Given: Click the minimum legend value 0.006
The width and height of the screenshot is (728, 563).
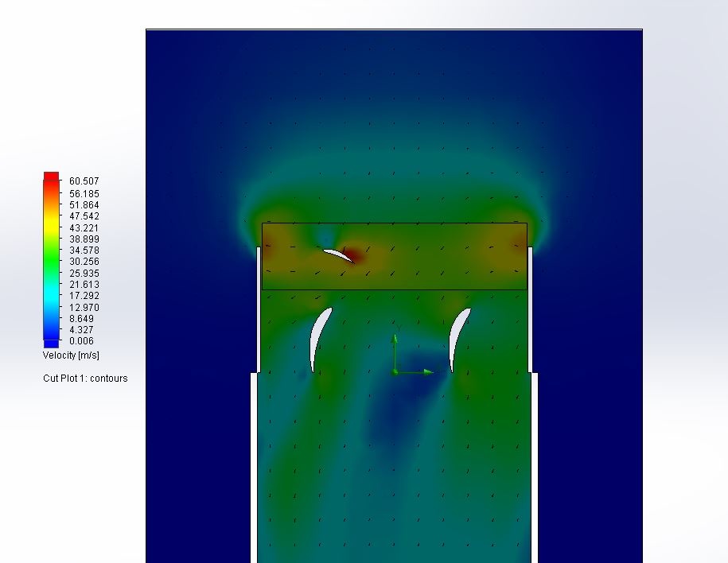Looking at the screenshot, I should click(82, 341).
